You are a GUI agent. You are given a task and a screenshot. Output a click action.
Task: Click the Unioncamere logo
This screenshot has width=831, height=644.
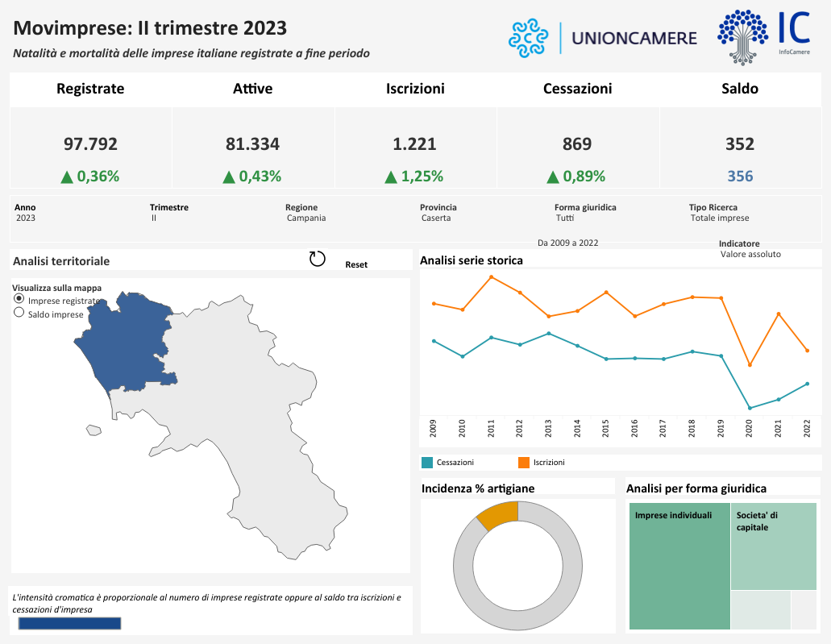coord(603,38)
